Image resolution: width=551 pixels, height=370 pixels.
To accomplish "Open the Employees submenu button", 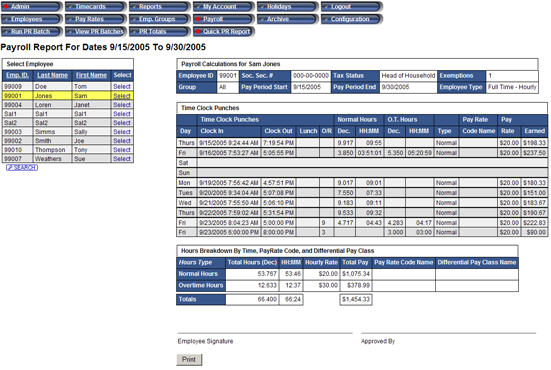I will pyautogui.click(x=31, y=19).
